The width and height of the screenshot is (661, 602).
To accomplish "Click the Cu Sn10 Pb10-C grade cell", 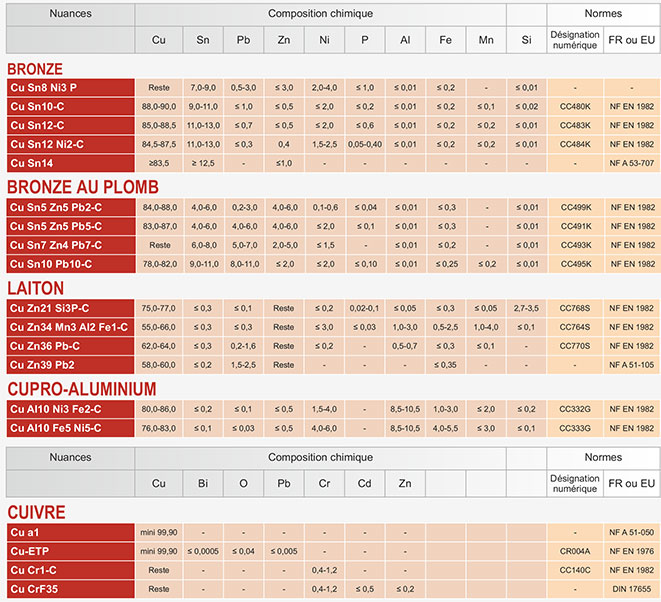I will [x=70, y=264].
